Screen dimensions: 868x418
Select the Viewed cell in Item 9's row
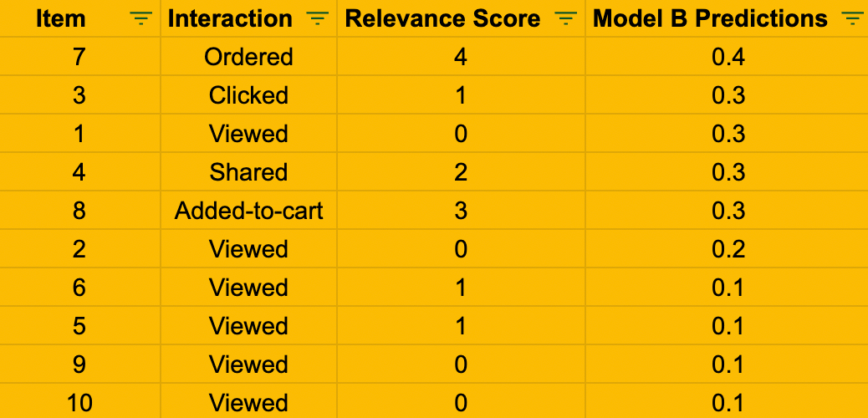coord(248,364)
